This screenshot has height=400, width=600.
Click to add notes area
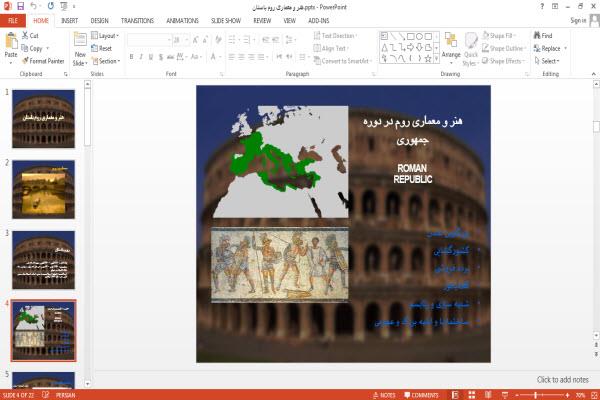(x=562, y=379)
